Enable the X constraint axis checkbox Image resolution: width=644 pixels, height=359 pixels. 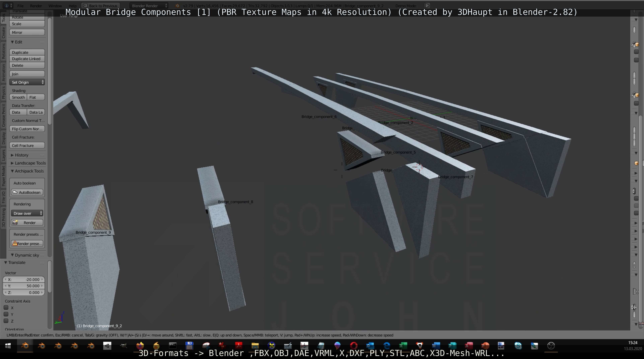[x=6, y=307]
